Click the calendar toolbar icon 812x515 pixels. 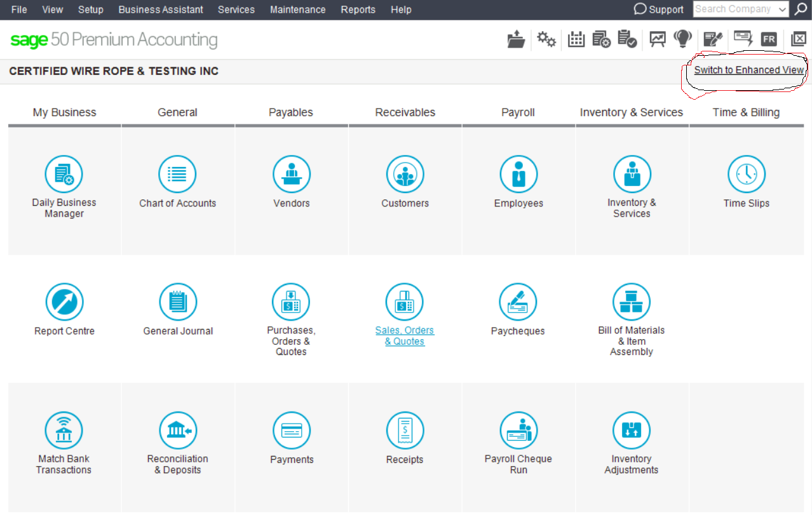pyautogui.click(x=576, y=39)
